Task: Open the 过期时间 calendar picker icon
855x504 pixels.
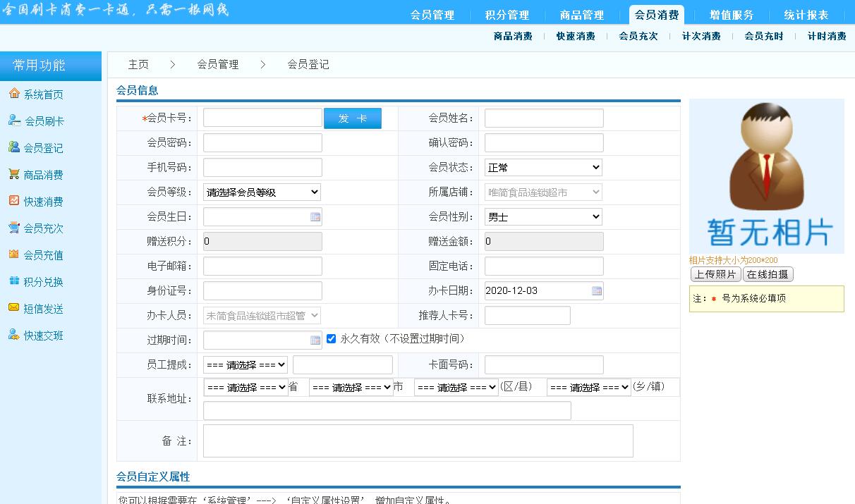Action: [315, 340]
